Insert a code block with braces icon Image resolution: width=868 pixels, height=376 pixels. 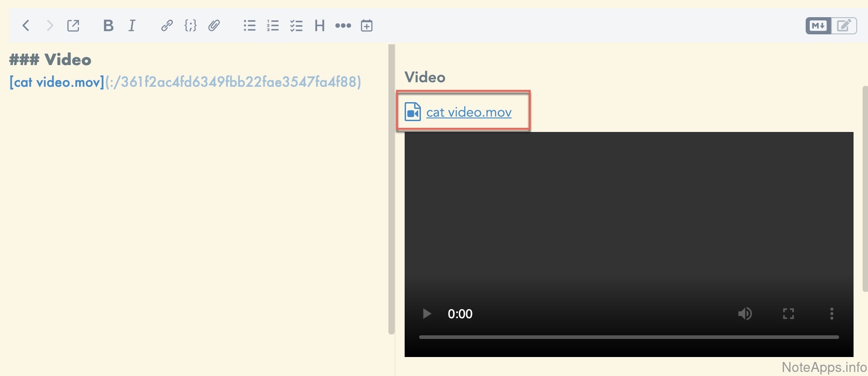[190, 26]
